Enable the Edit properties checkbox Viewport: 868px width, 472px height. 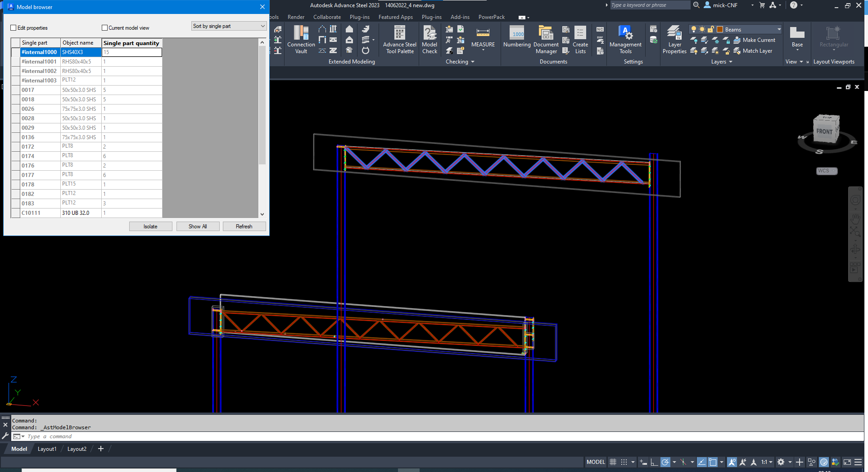14,27
